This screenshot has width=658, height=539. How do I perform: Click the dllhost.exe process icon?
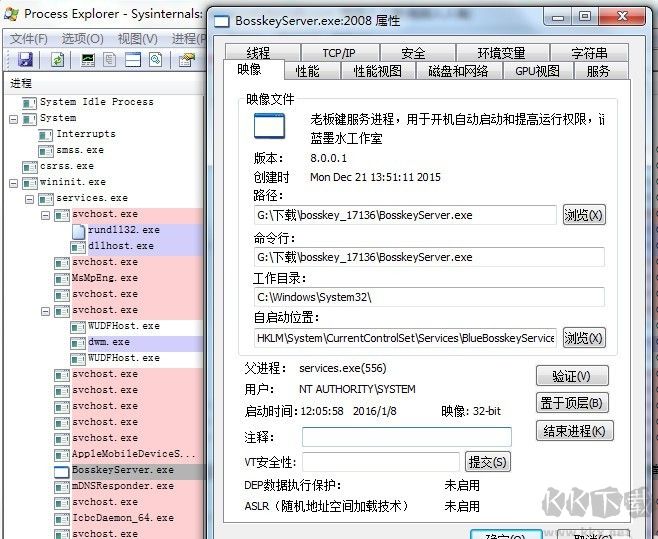[78, 247]
